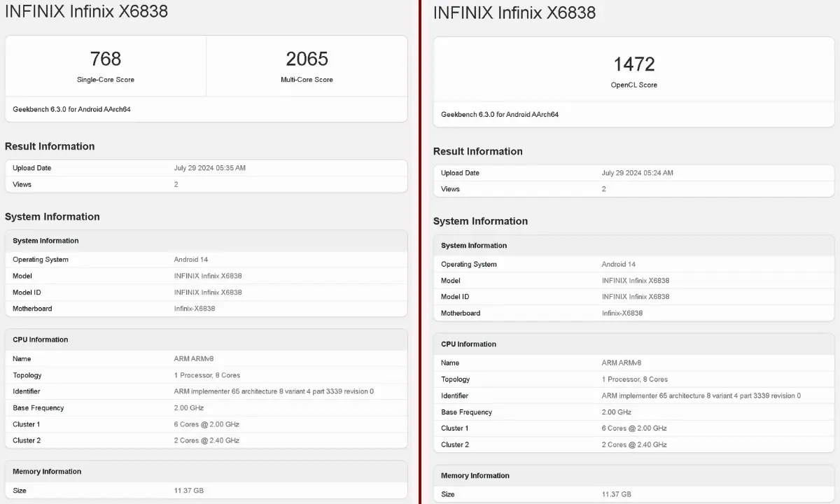
Task: Click right panel ARM implementer identifier value
Action: [x=701, y=395]
